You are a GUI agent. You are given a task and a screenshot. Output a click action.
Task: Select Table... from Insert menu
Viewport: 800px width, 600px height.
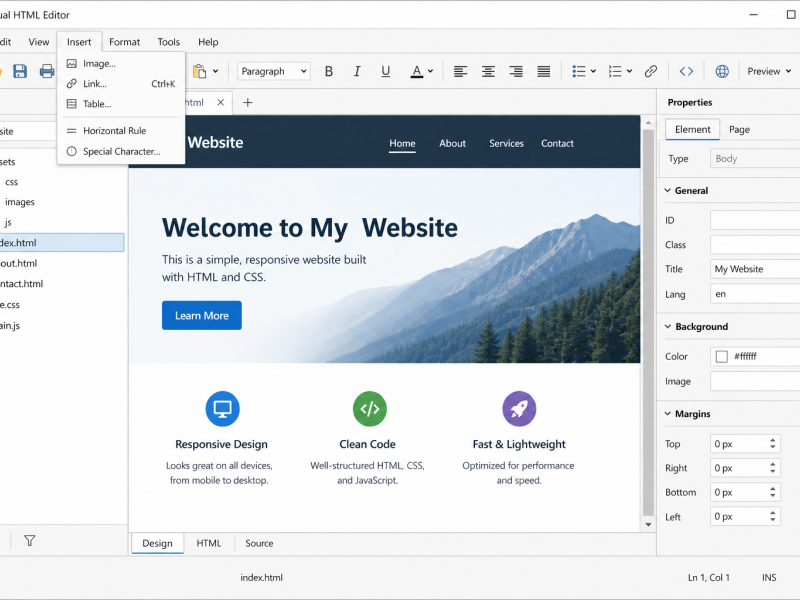(121, 104)
